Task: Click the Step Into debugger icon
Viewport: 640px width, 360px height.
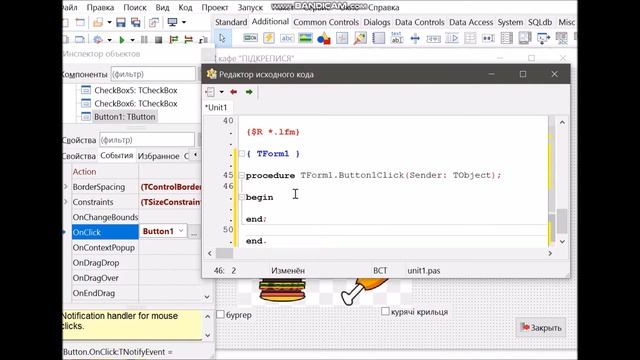Action: point(174,40)
